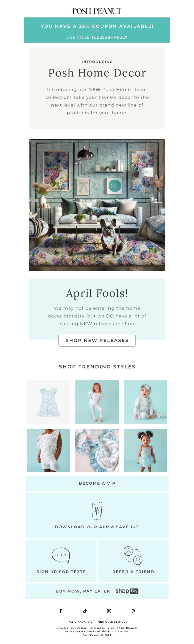This screenshot has width=194, height=644.
Task: Open the ruffled blanket product thumbnail
Action: (97, 451)
